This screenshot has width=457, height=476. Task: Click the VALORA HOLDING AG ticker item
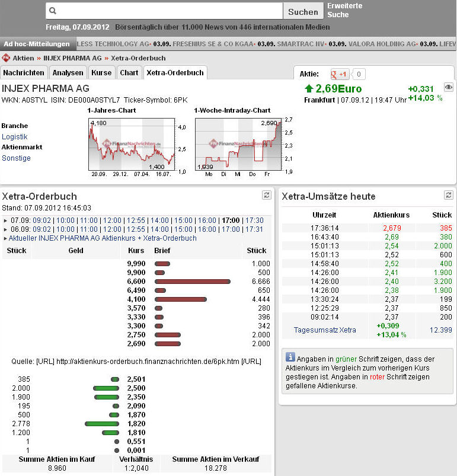pyautogui.click(x=382, y=44)
